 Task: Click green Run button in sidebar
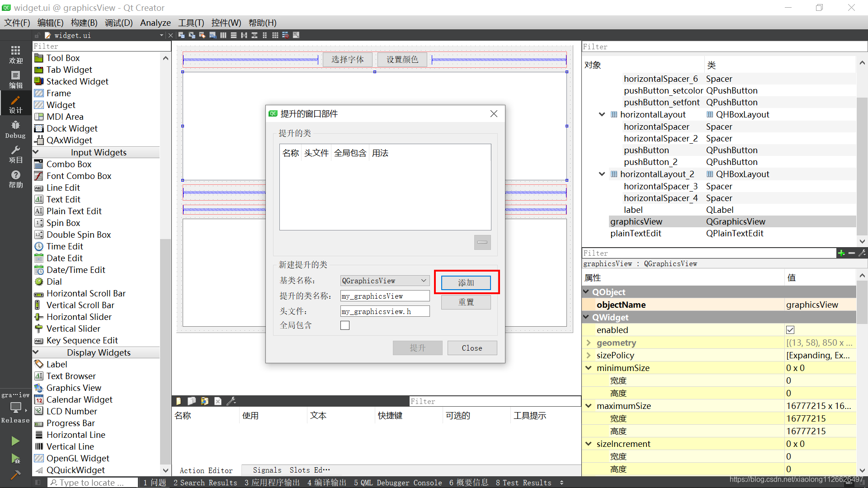15,441
